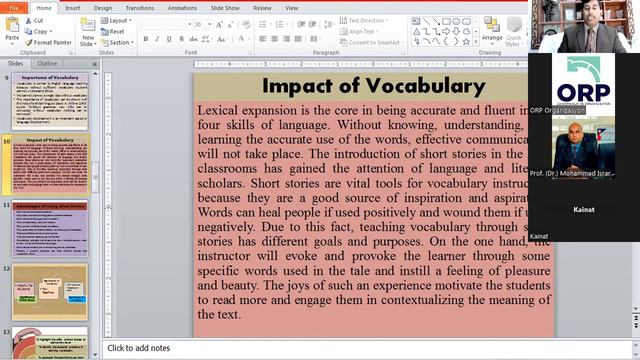
Task: Select the Format Painter tool
Action: point(48,42)
